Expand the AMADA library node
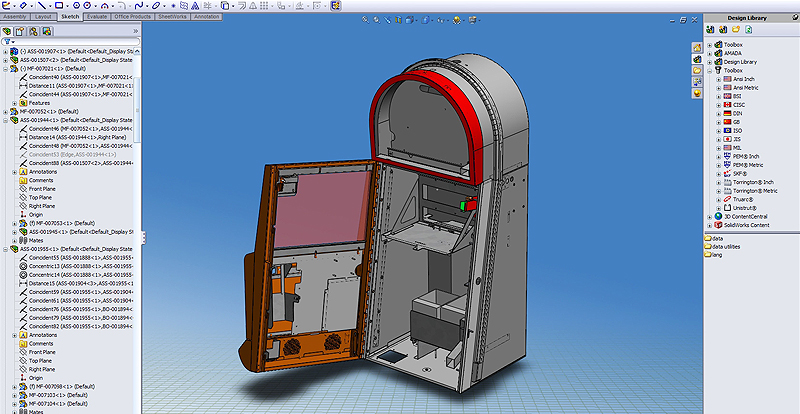The image size is (800, 414). click(709, 53)
